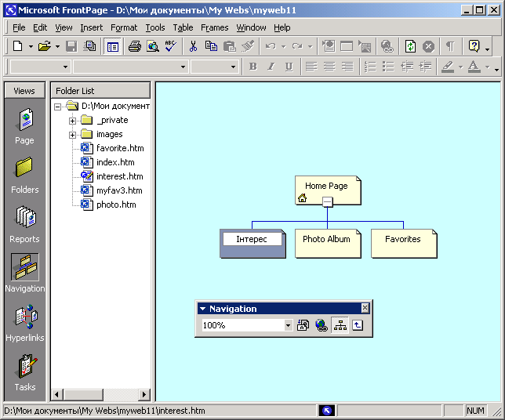
Task: Click the Hyperlink globe toolbar icon
Action: (x=387, y=46)
